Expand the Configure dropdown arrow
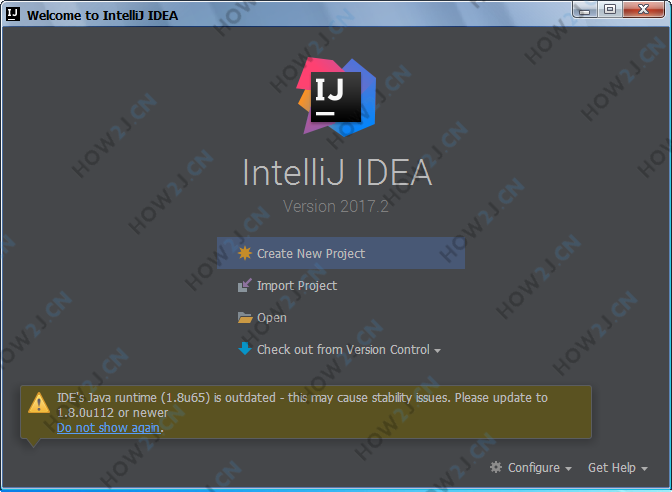This screenshot has height=492, width=672. point(568,469)
